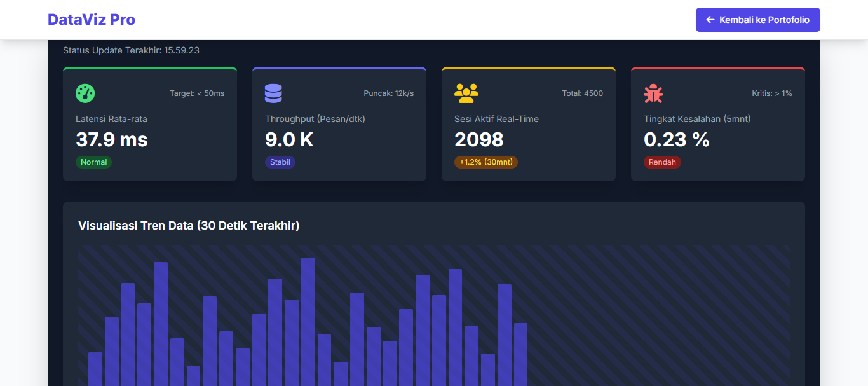Click the tallest bar in the trend chart
The height and width of the screenshot is (386, 868).
[x=308, y=321]
